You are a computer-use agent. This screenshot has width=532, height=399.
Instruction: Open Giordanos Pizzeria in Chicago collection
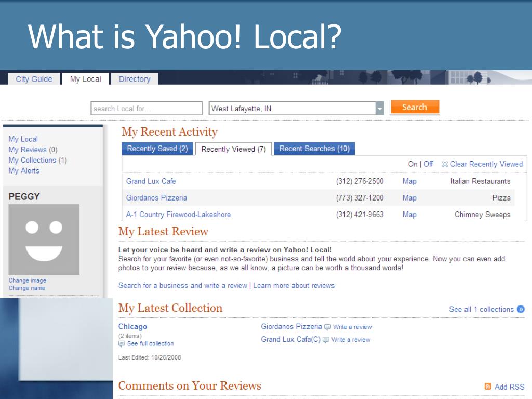click(291, 326)
